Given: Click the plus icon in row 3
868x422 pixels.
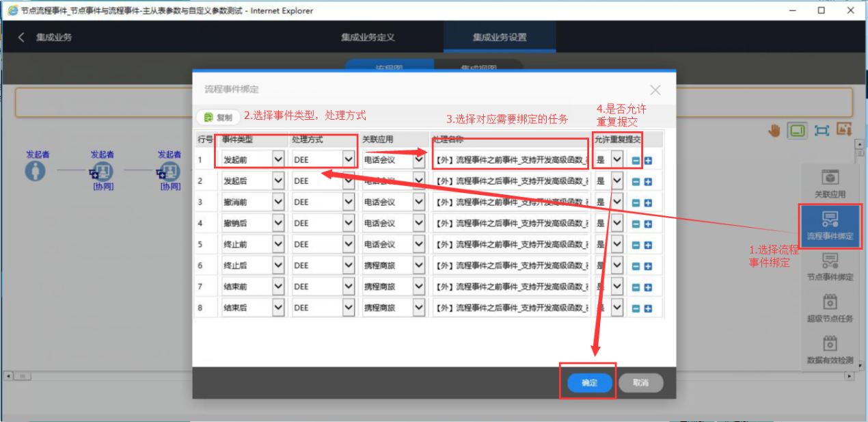Looking at the screenshot, I should (x=648, y=202).
